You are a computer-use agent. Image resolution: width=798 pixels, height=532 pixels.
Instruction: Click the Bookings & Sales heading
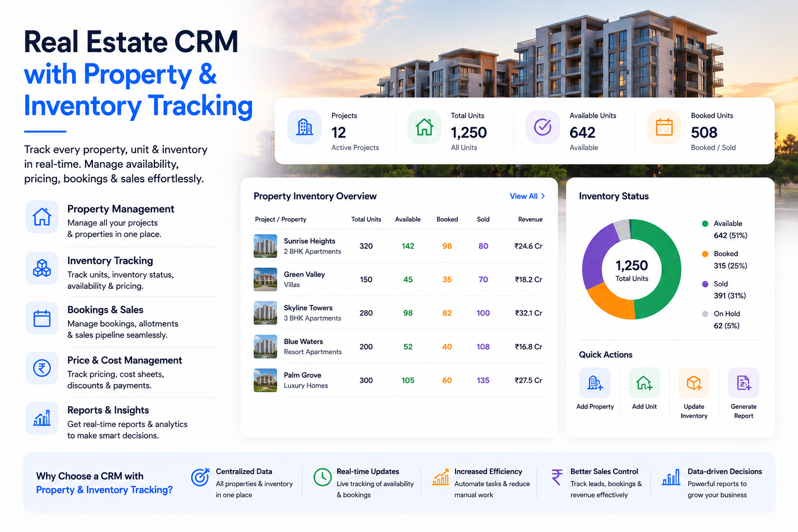tap(105, 310)
